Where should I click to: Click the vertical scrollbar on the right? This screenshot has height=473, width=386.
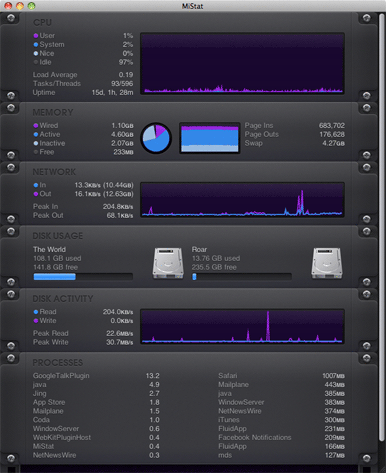click(x=382, y=227)
